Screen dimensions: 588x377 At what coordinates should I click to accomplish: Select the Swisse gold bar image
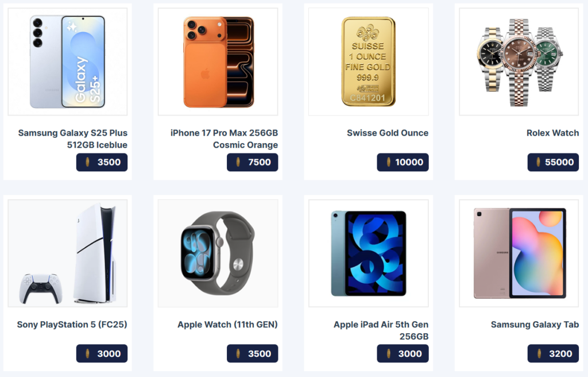[x=368, y=61]
